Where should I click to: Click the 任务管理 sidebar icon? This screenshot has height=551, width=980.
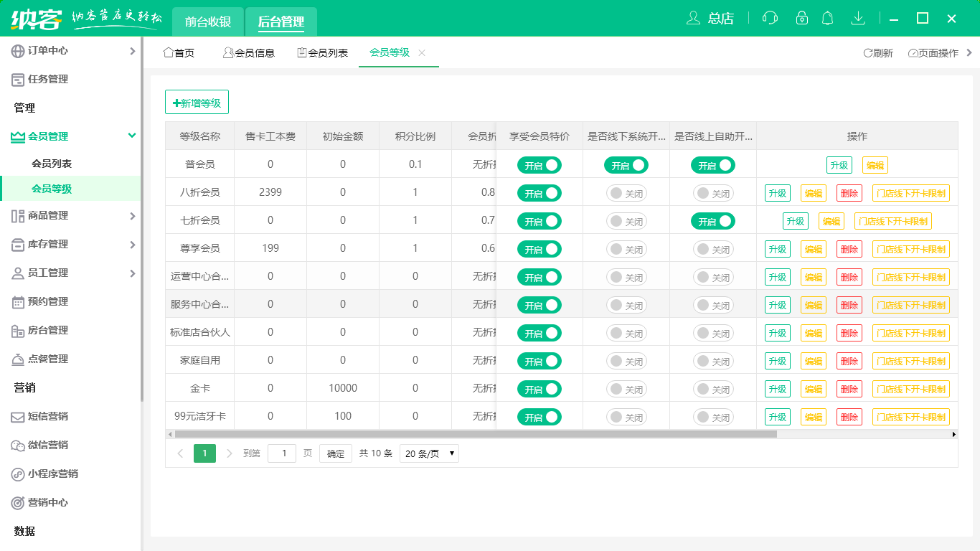[18, 80]
